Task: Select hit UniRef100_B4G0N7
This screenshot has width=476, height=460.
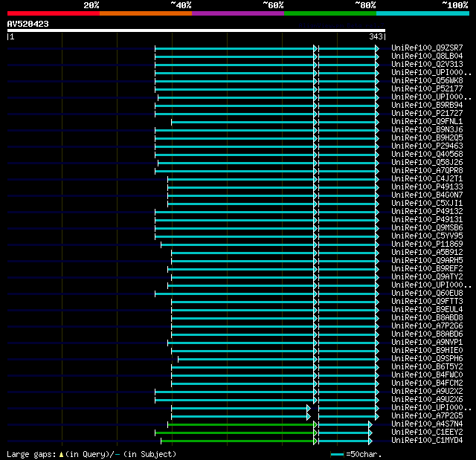Action: pos(427,195)
